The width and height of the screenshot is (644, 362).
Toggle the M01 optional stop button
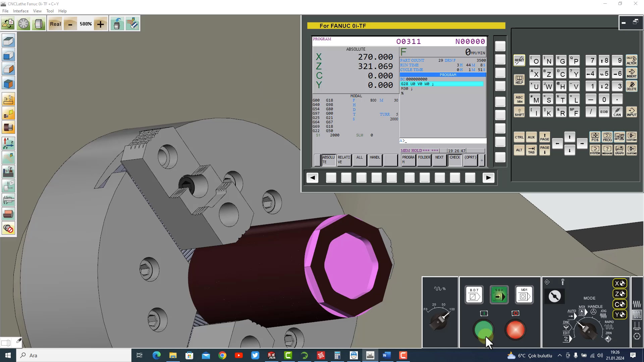click(524, 295)
